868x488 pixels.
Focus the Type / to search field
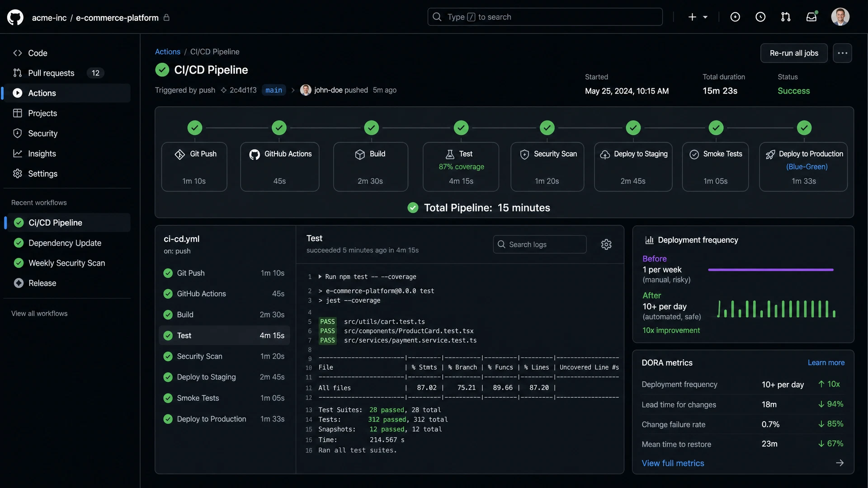(x=545, y=17)
